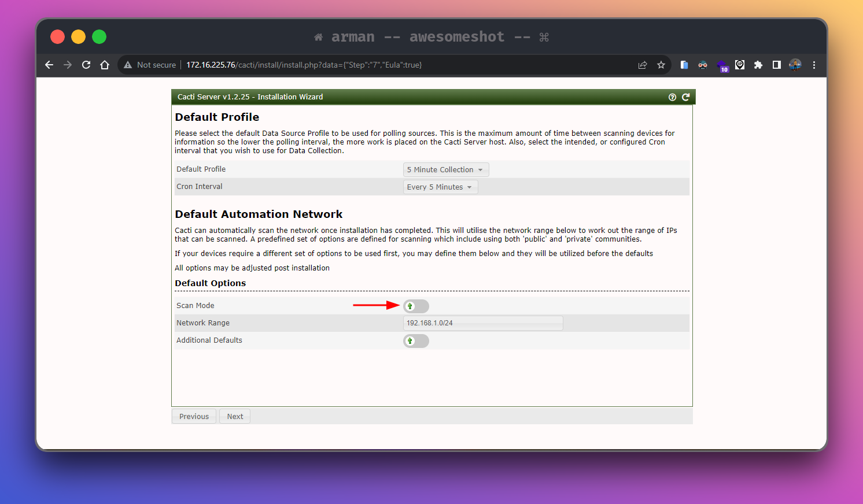Open the Extensions puzzle piece menu
The height and width of the screenshot is (504, 863).
(758, 65)
